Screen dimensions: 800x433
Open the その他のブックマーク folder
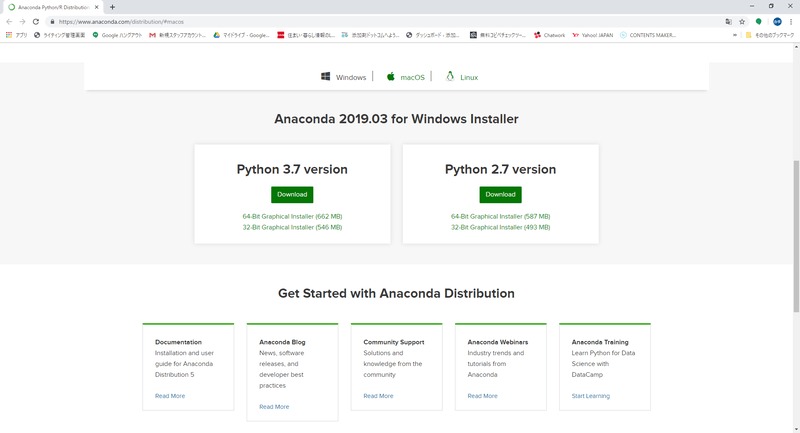pyautogui.click(x=770, y=35)
